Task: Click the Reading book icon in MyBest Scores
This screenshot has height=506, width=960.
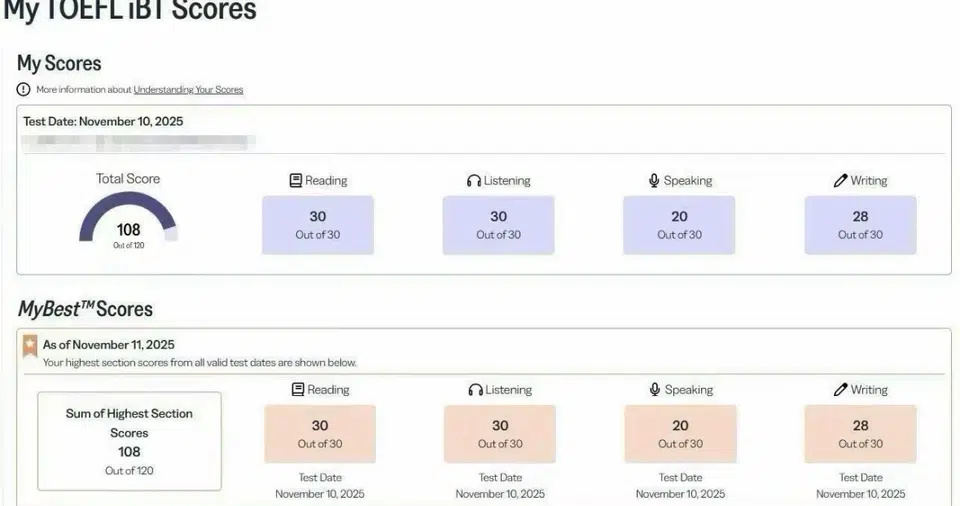Action: (x=297, y=390)
